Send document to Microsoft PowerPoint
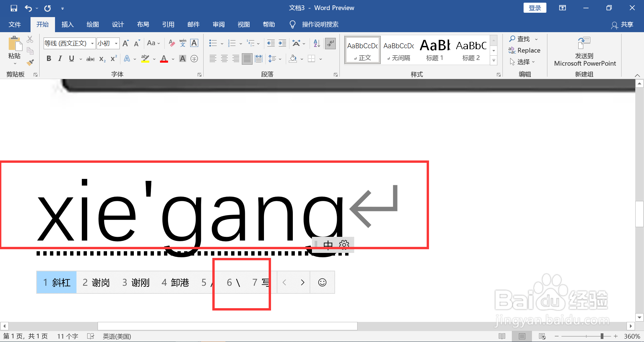 tap(585, 52)
